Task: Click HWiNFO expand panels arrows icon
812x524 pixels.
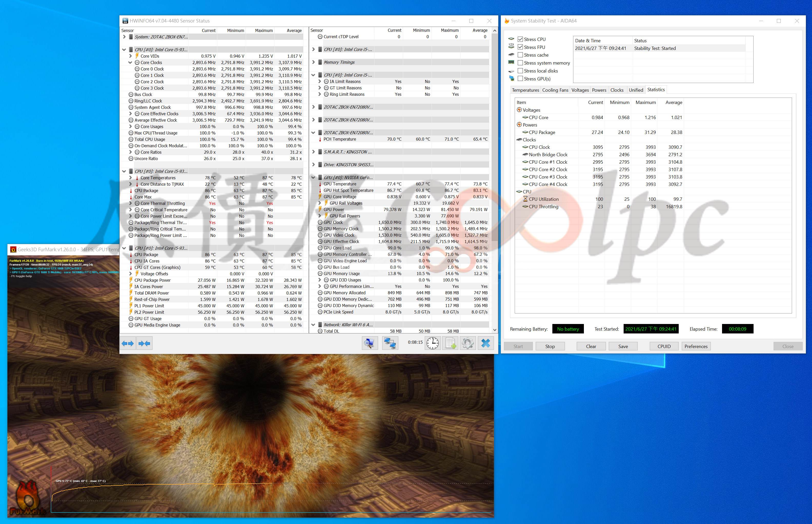Action: [x=128, y=343]
